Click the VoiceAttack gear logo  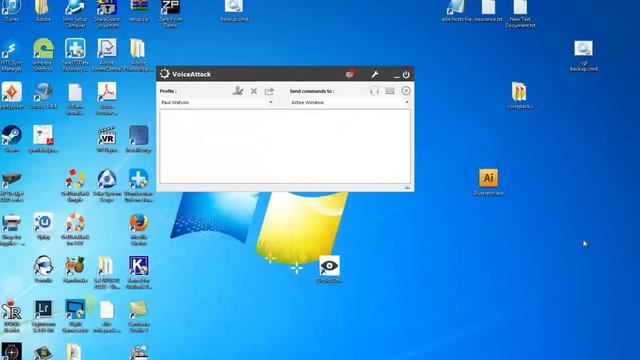(164, 73)
